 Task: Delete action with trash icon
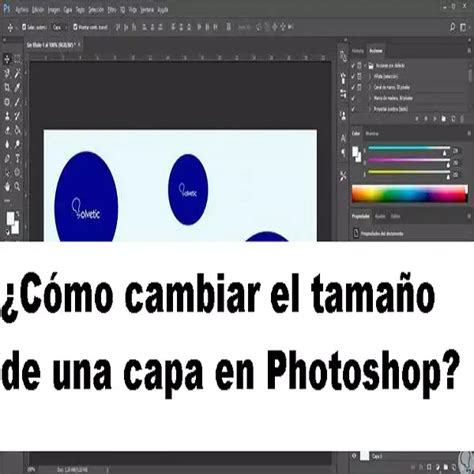click(462, 119)
